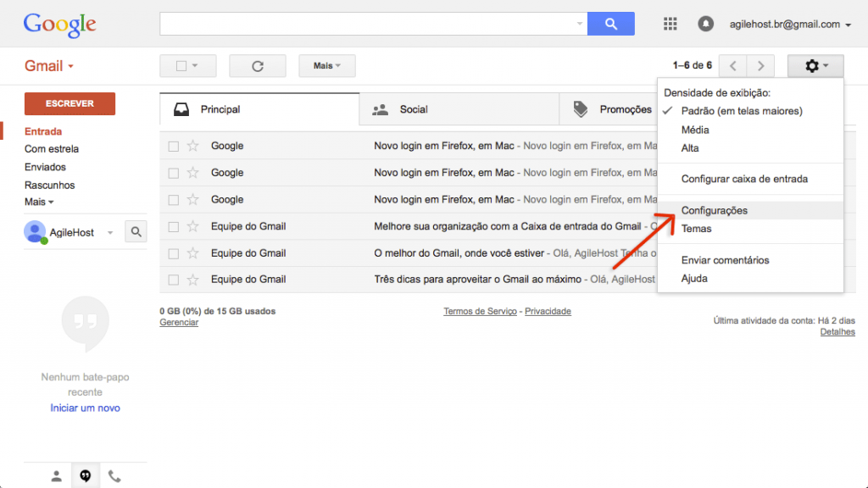This screenshot has height=488, width=868.
Task: Open the contacts person icon
Action: (x=57, y=476)
